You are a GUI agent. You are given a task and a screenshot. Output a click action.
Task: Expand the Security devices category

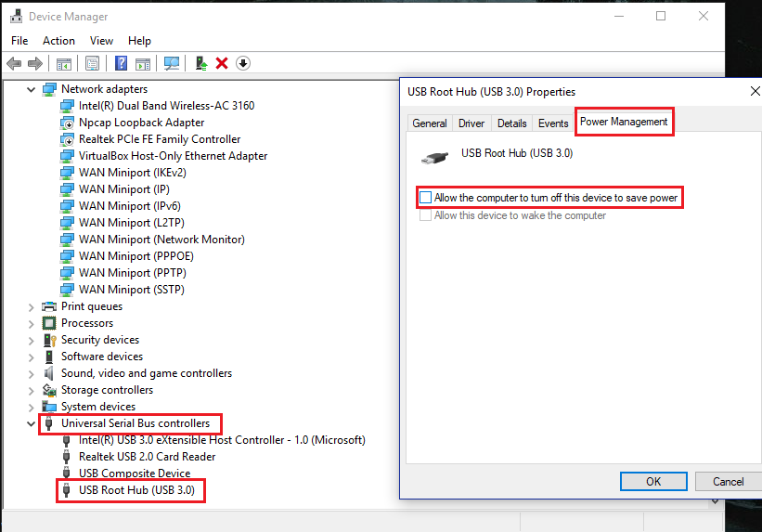(x=32, y=341)
